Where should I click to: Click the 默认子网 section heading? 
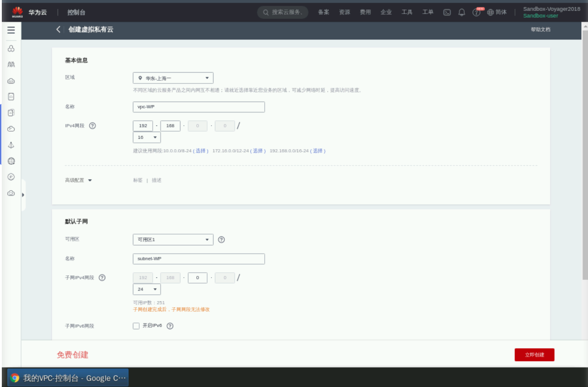click(76, 222)
